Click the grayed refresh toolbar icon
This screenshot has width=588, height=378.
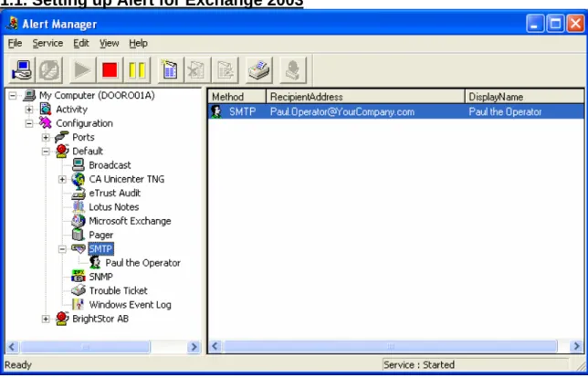[49, 70]
